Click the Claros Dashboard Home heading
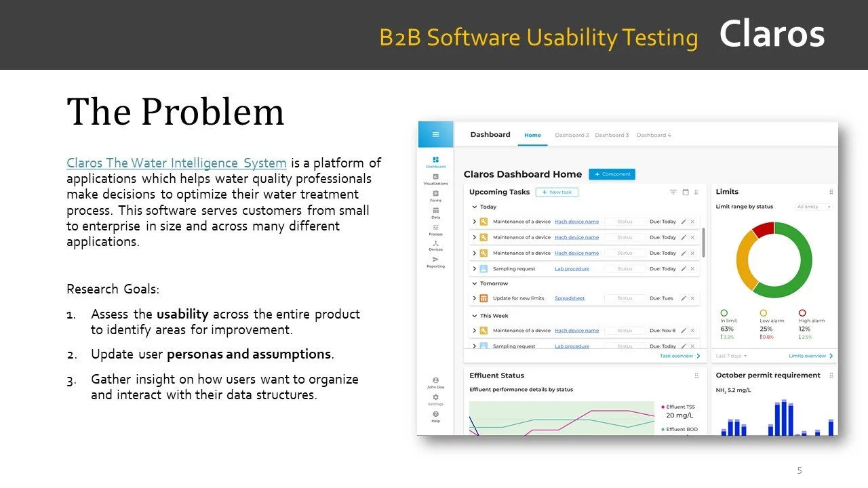The image size is (868, 488). [523, 174]
